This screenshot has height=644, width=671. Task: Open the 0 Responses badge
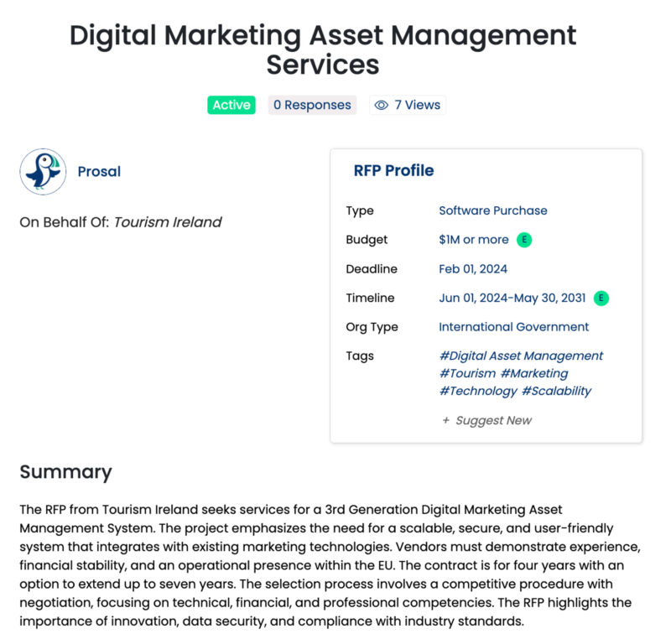coord(312,105)
